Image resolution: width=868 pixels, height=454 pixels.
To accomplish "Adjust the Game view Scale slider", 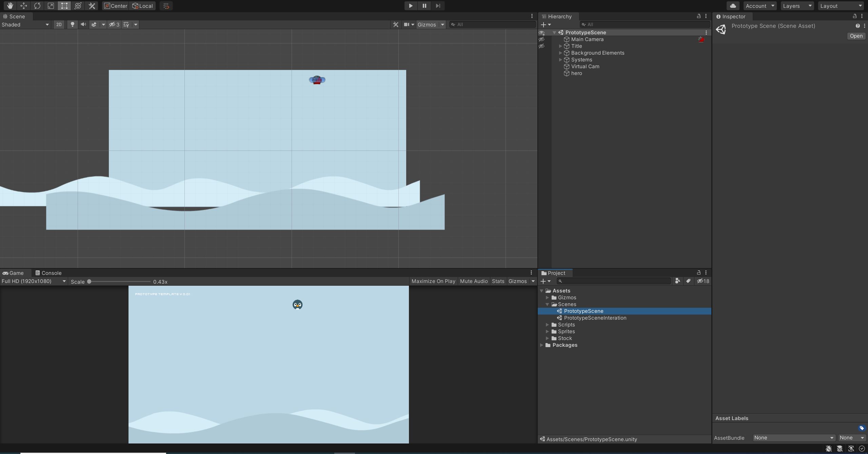I will click(x=89, y=282).
